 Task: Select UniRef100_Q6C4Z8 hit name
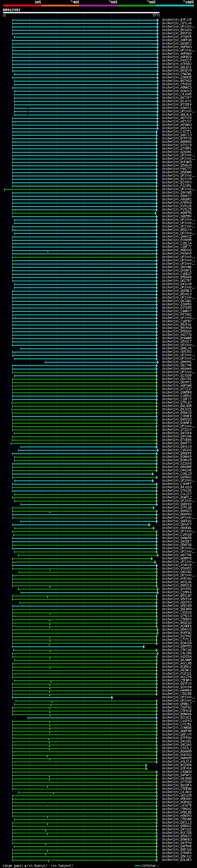click(x=177, y=795)
